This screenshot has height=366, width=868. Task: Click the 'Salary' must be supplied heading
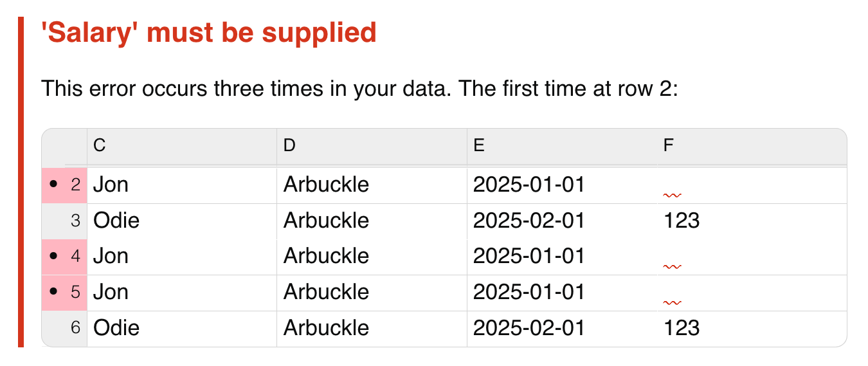208,32
